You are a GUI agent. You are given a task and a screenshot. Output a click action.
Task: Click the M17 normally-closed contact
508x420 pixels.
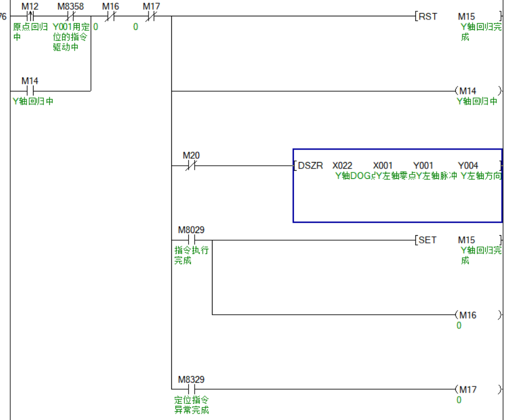tap(151, 16)
